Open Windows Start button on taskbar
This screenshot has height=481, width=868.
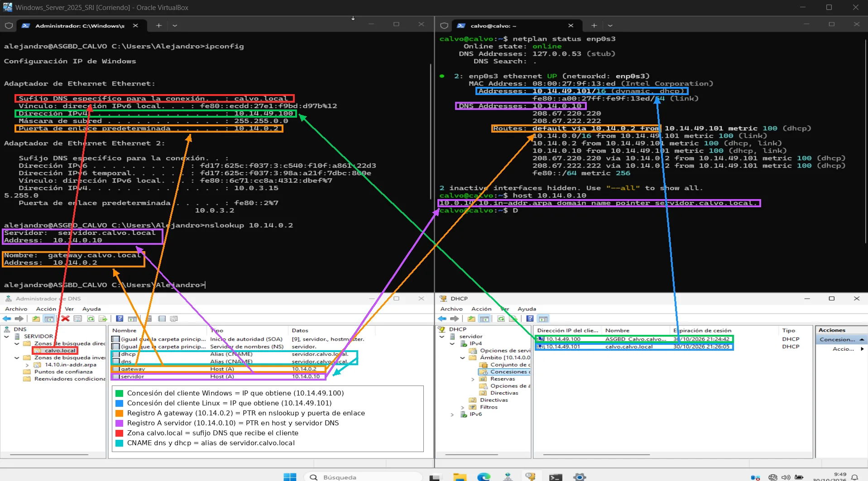(290, 477)
